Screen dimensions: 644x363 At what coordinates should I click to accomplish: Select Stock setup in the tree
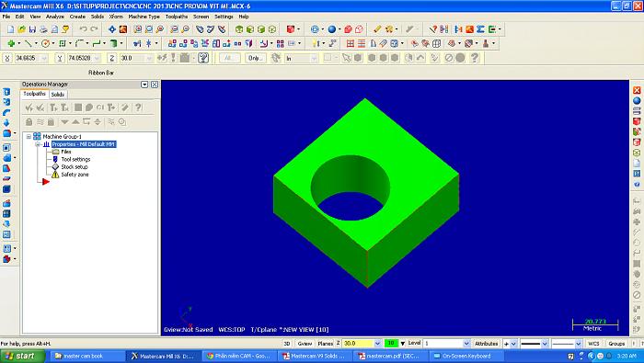75,167
